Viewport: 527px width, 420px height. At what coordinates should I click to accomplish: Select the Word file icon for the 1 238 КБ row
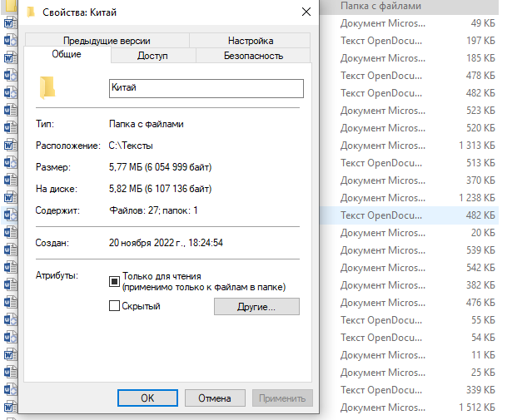[x=10, y=198]
